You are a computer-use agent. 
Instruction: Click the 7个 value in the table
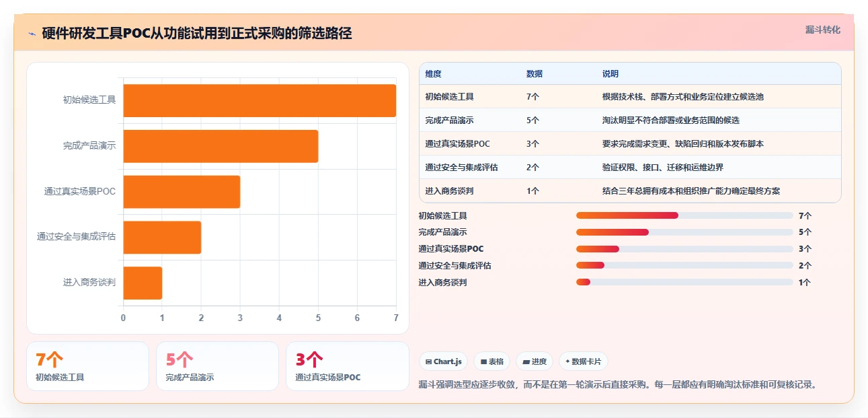tap(533, 97)
